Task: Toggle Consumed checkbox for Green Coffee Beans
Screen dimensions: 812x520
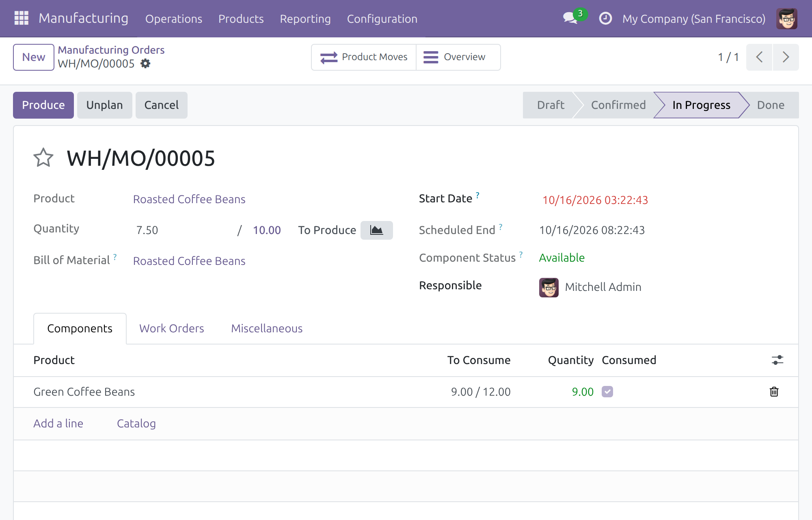Action: click(607, 392)
